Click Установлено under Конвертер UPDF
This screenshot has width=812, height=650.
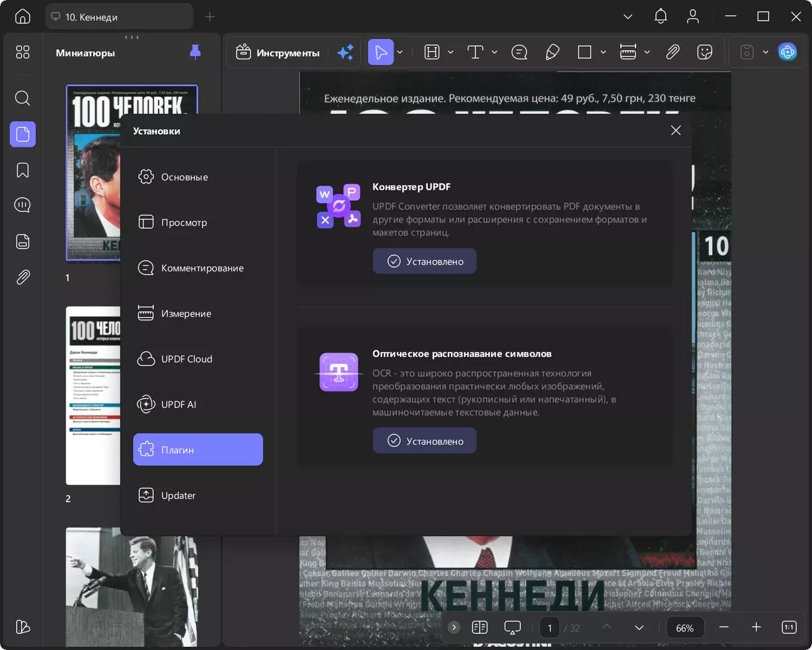tap(425, 261)
